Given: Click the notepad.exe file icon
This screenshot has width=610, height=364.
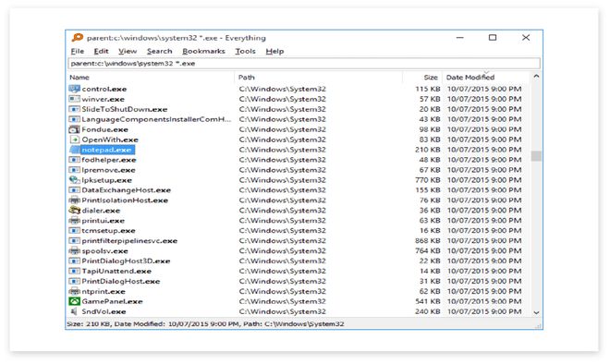Looking at the screenshot, I should point(74,150).
